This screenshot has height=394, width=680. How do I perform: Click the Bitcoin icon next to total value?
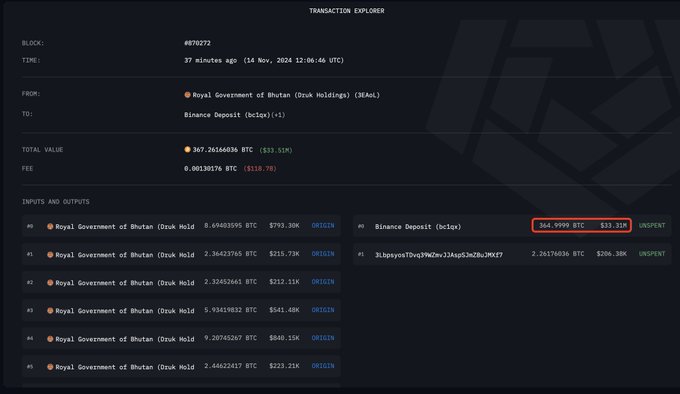point(187,150)
